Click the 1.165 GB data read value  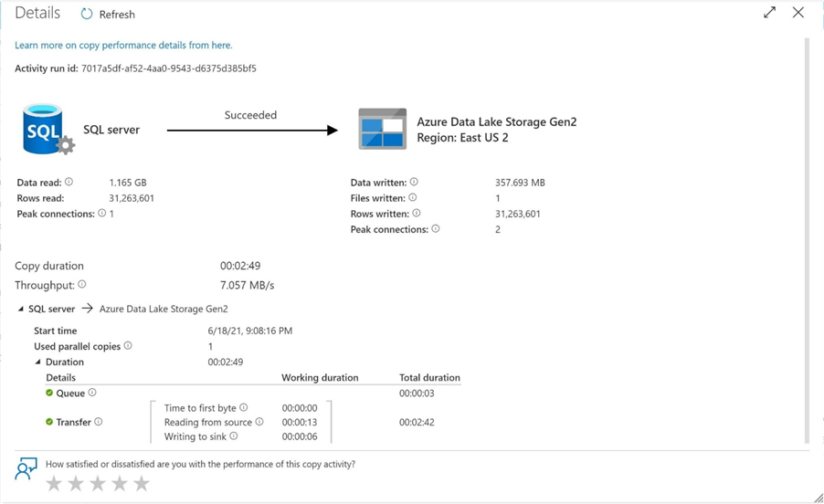pyautogui.click(x=128, y=183)
